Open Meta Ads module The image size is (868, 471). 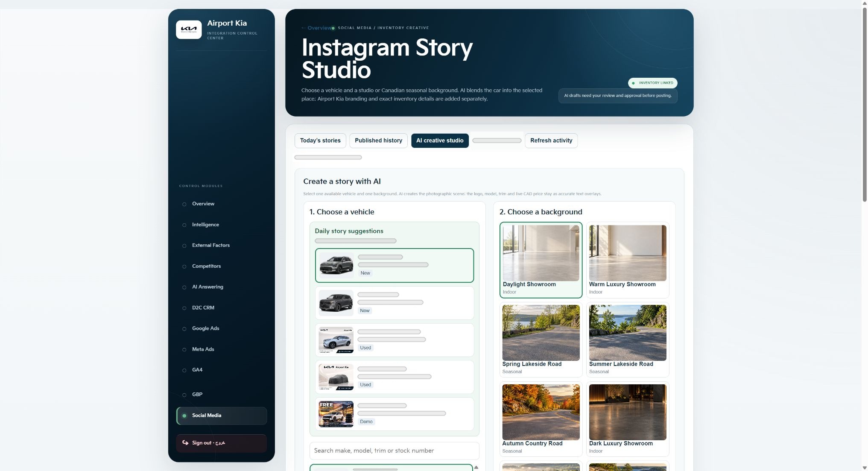221,349
